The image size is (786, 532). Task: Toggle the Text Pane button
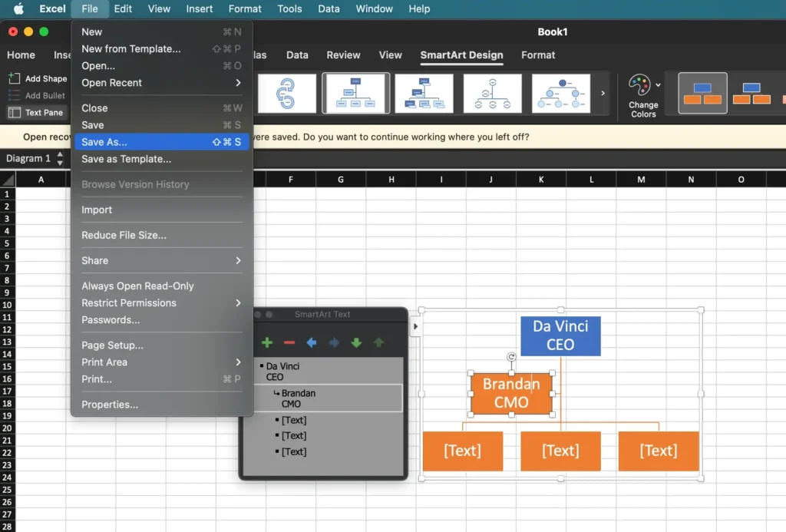[35, 112]
